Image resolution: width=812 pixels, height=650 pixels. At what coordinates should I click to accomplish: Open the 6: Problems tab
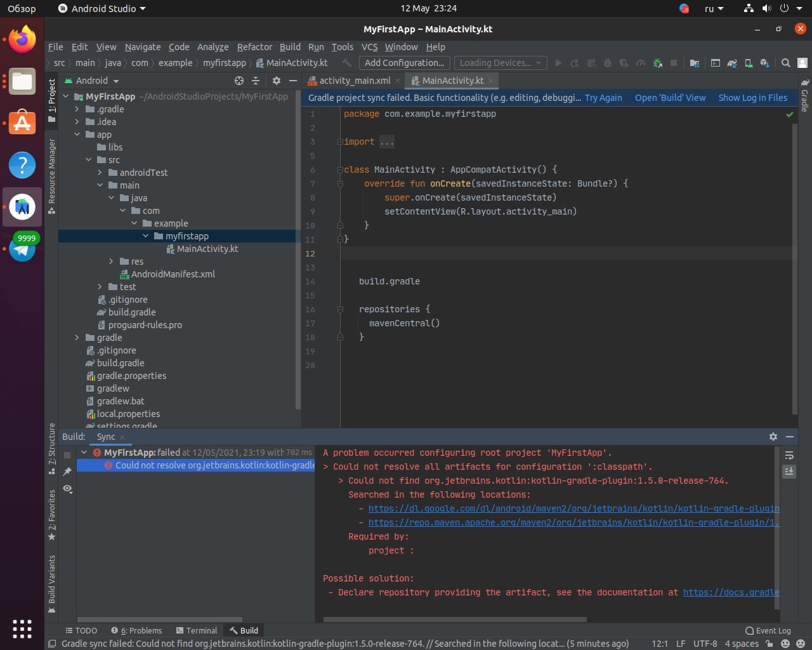coord(136,630)
